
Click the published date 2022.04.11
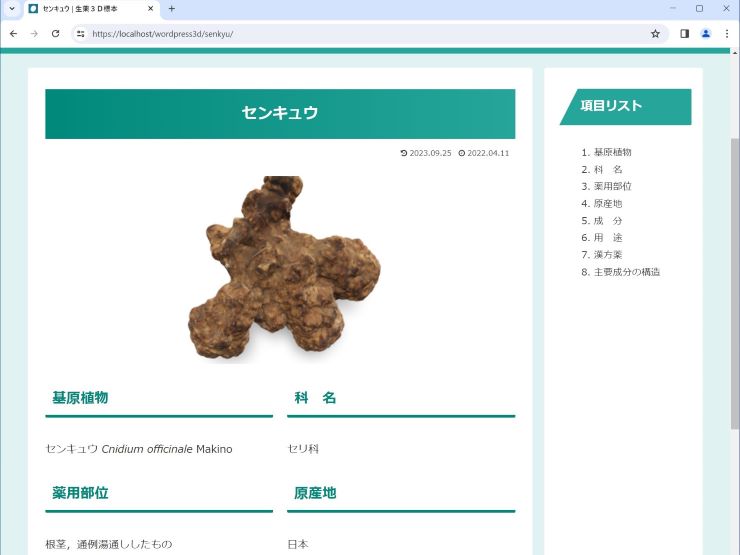[484, 153]
